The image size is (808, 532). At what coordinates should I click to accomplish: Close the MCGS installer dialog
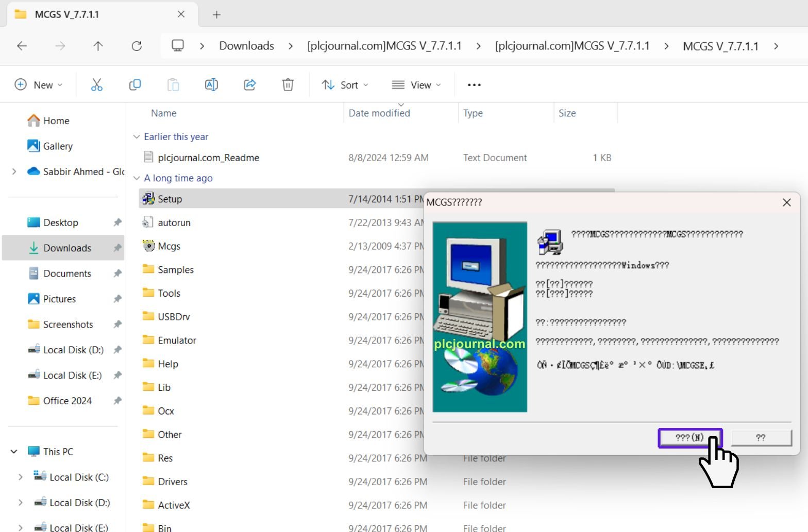point(786,202)
